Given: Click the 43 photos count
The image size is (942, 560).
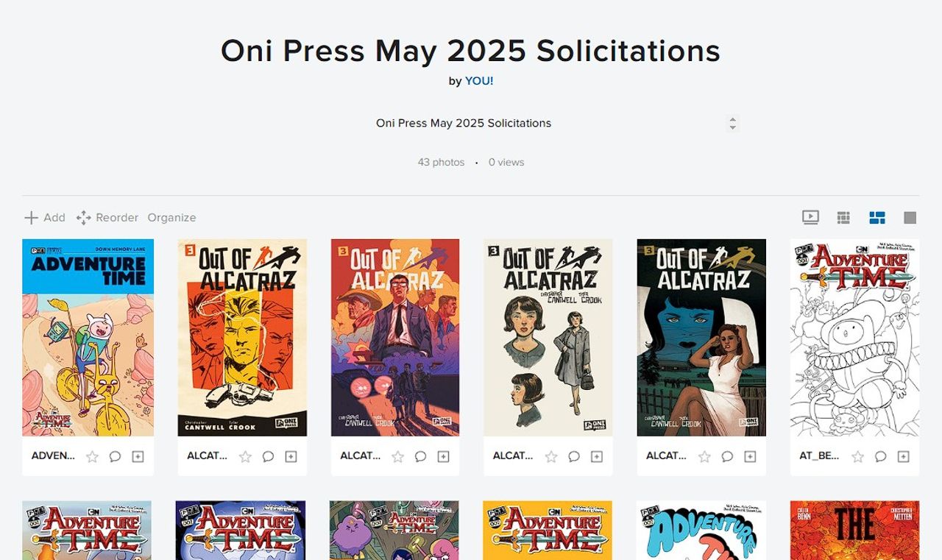Looking at the screenshot, I should tap(441, 162).
